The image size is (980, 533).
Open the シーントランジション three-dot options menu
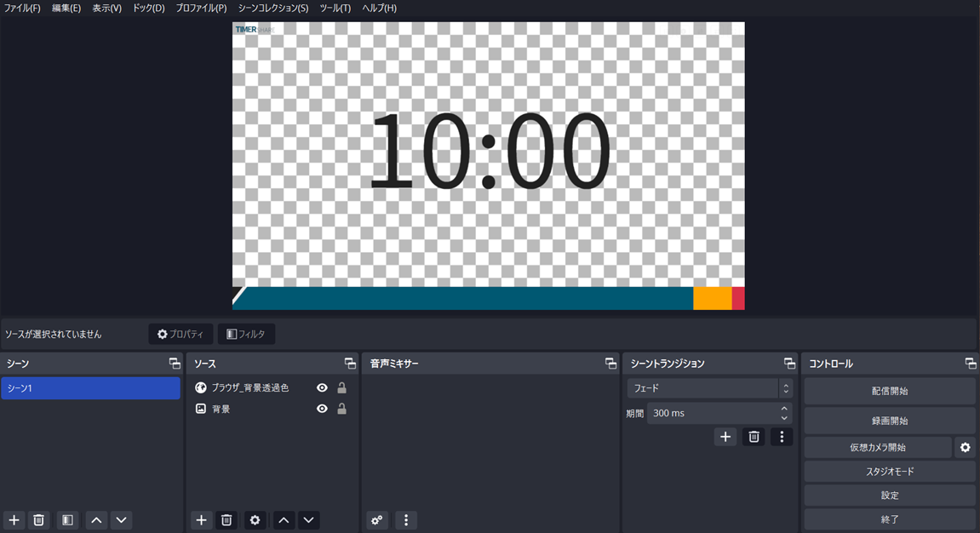point(782,437)
